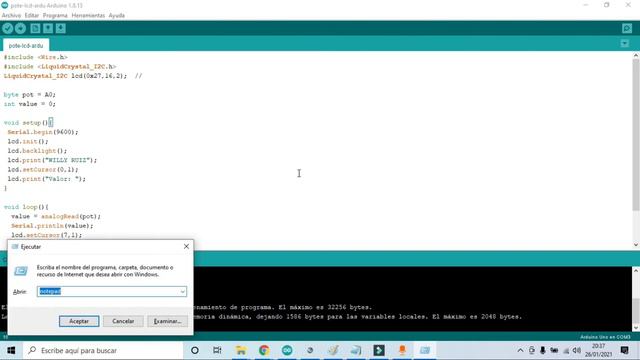Click the Serial.println(value); line
Image resolution: width=640 pixels, height=360 pixels.
[x=52, y=226]
